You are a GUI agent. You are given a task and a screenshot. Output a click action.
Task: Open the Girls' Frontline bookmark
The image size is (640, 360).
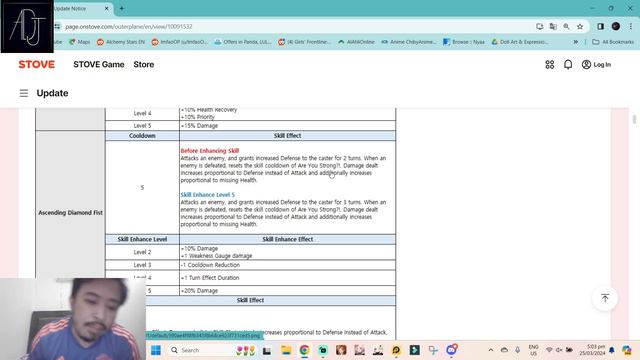pos(304,42)
